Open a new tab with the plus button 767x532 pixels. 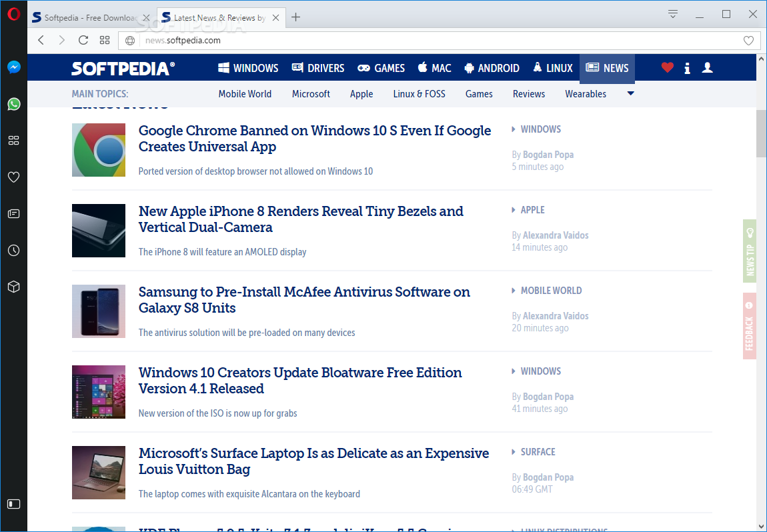295,17
